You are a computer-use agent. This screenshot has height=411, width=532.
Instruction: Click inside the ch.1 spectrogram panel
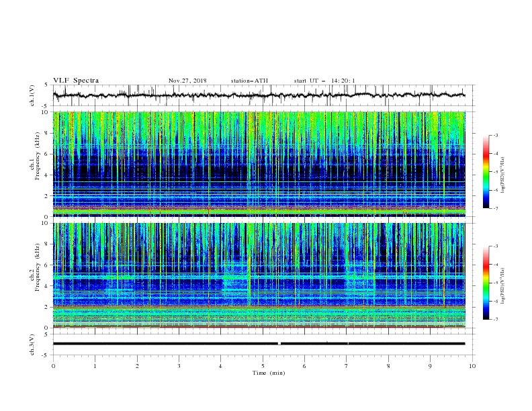(x=259, y=164)
